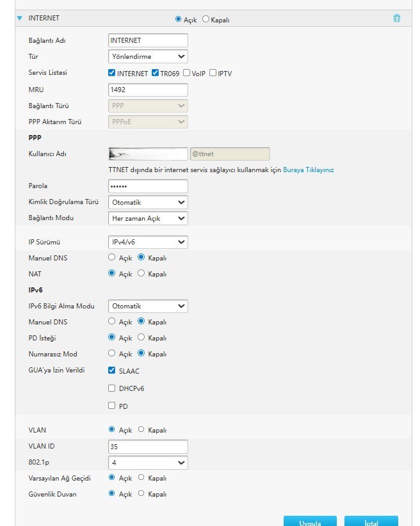The height and width of the screenshot is (526, 420).
Task: Click the Parola password field
Action: 148,186
